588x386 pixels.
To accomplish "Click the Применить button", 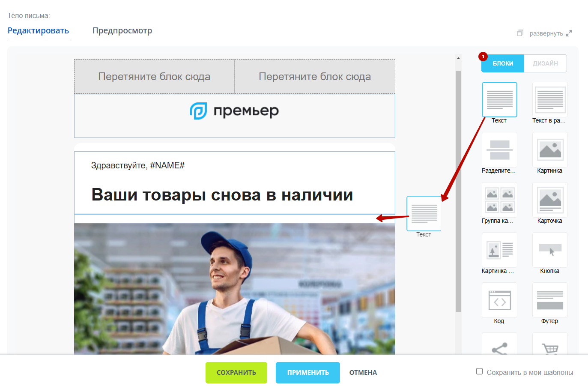I will pyautogui.click(x=308, y=373).
